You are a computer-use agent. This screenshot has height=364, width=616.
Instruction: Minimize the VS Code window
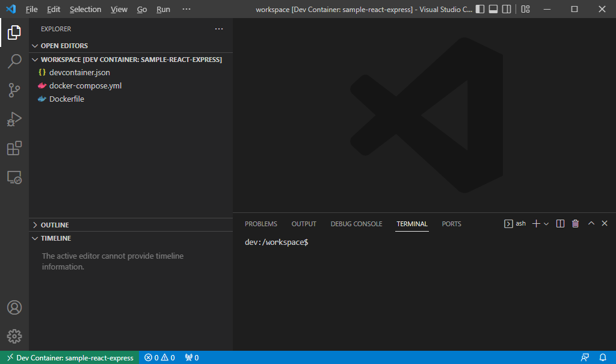[547, 9]
